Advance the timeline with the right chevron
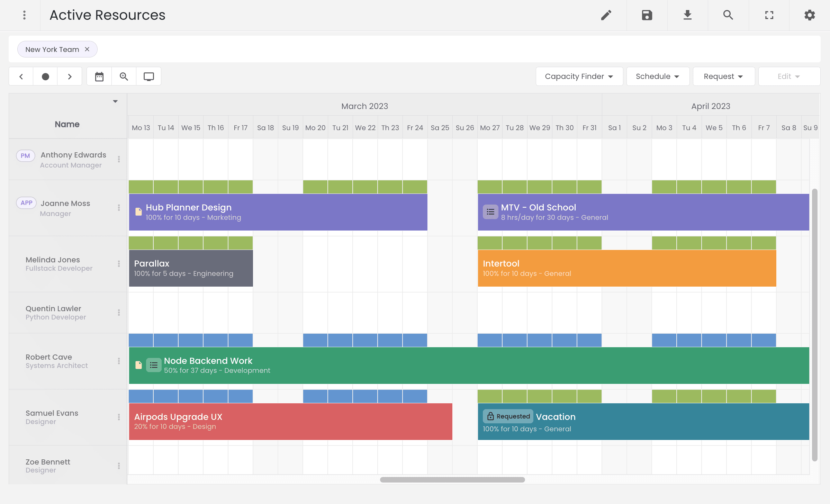The height and width of the screenshot is (504, 830). tap(70, 76)
